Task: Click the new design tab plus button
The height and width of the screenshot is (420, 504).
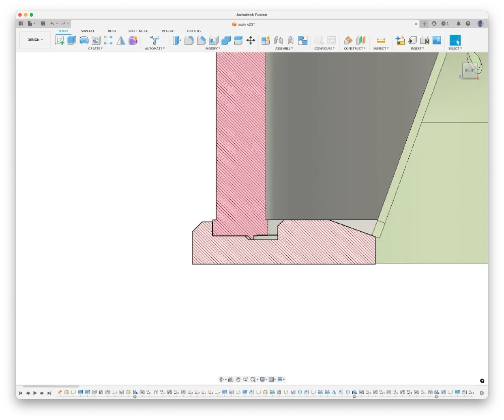Action: [x=424, y=24]
